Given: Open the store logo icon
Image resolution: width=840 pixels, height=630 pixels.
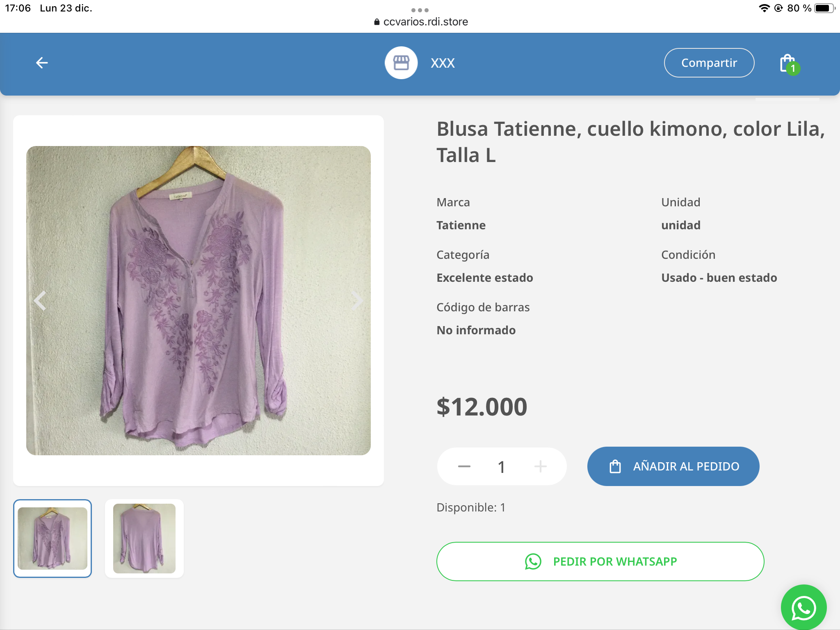Looking at the screenshot, I should [401, 63].
